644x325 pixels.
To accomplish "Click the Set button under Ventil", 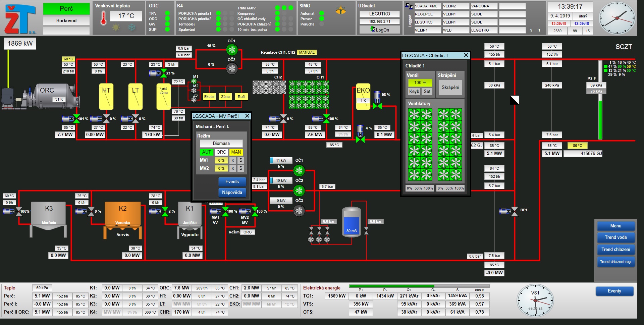I will click(427, 91).
